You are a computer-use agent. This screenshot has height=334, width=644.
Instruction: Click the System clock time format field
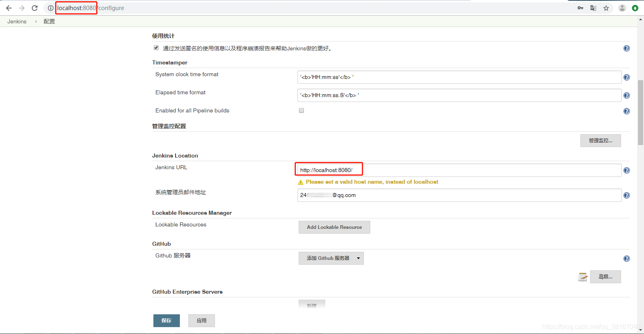460,77
